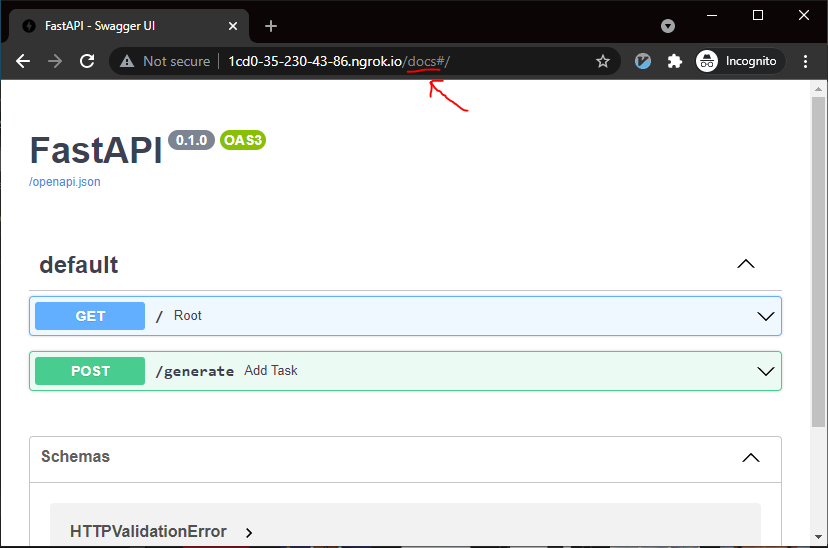Click the FastAPI page title
The width and height of the screenshot is (828, 548).
coord(96,150)
